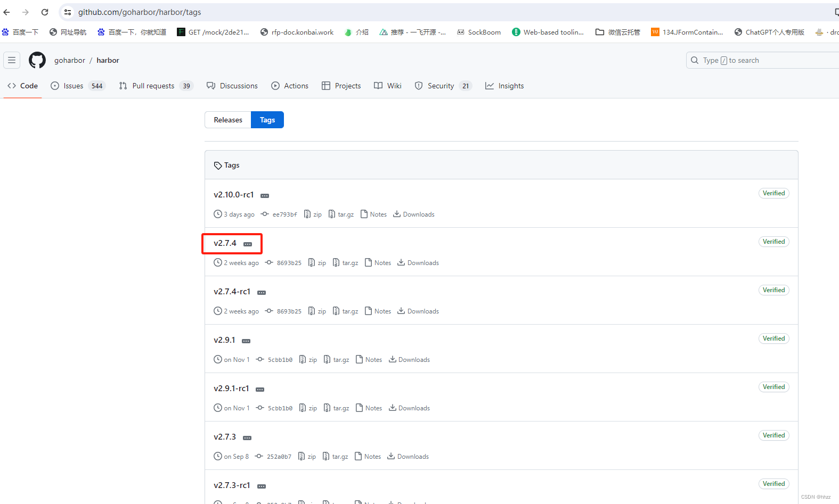This screenshot has height=504, width=839.
Task: Open the Issues tab
Action: [x=78, y=86]
